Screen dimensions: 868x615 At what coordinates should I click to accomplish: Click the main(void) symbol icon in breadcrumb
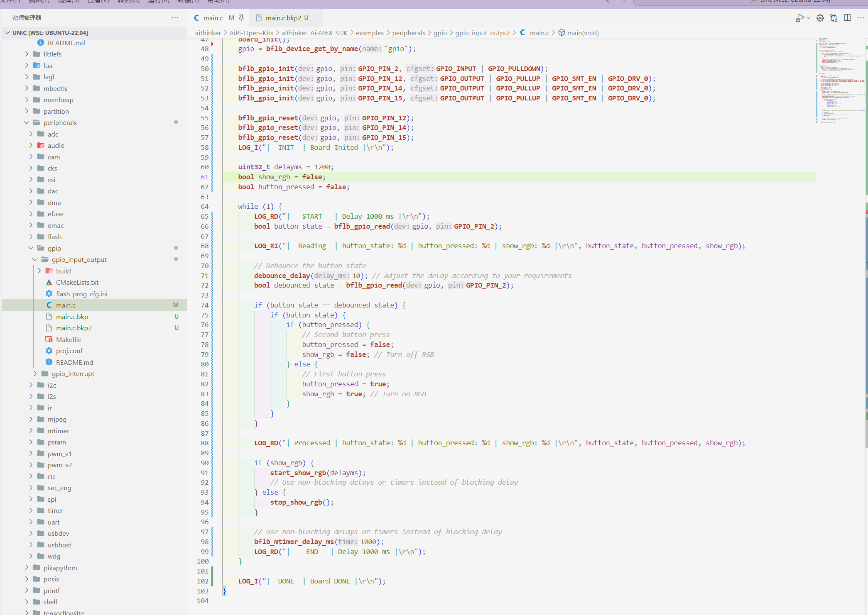562,32
